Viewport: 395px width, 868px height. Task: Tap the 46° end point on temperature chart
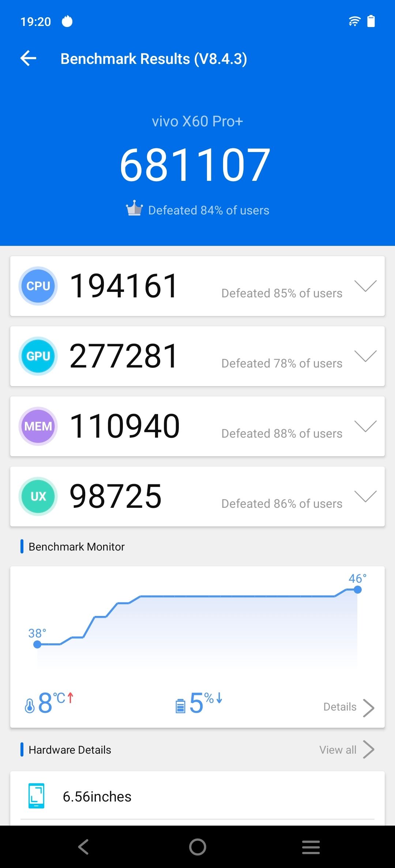(x=358, y=590)
